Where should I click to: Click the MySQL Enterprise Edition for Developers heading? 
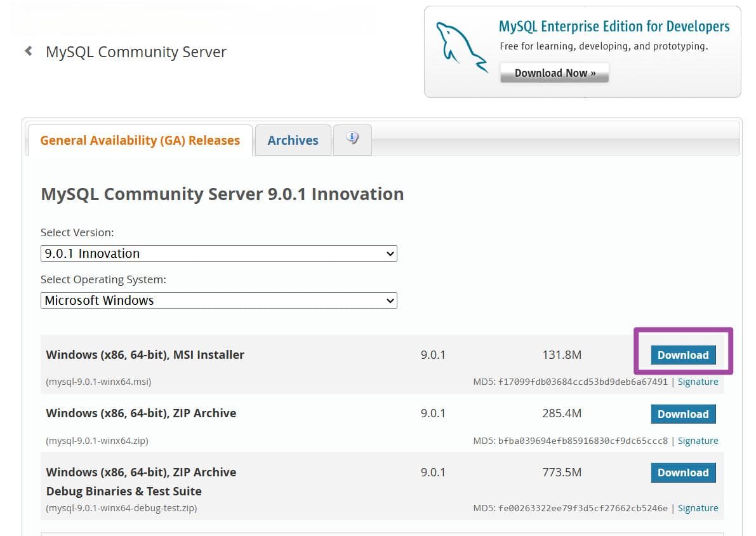point(614,27)
